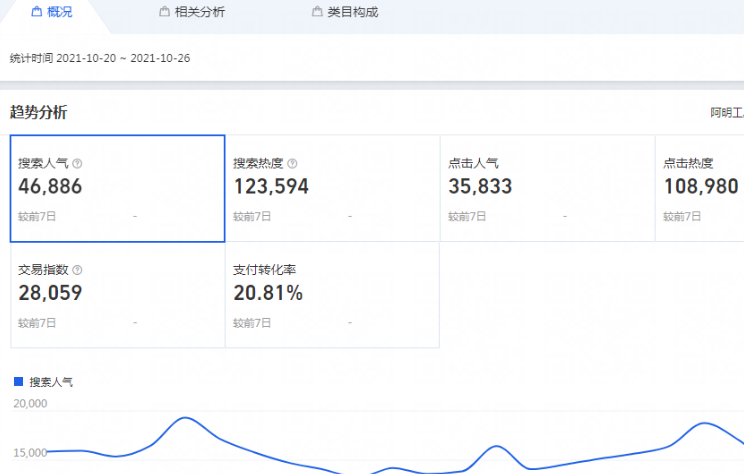Click the 搜索人气 legend label
Screen dimensions: 744x474
(x=51, y=382)
